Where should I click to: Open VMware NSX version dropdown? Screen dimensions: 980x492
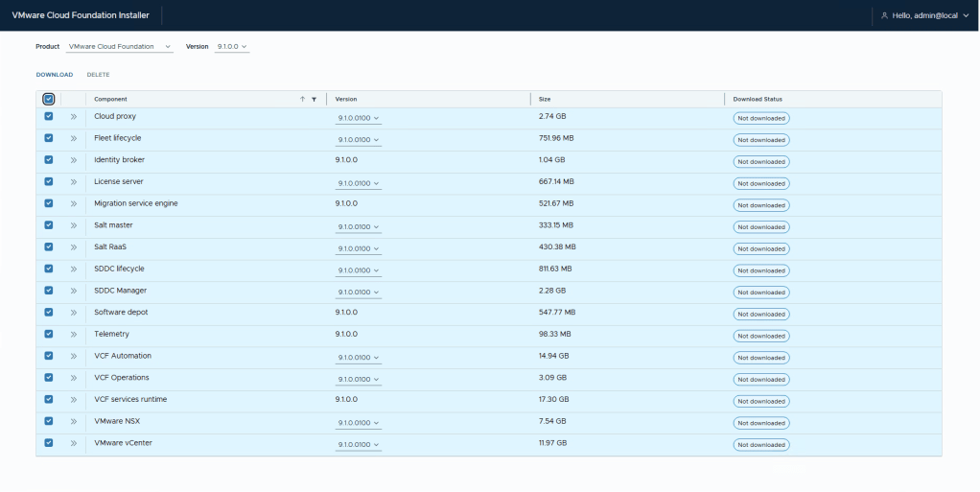click(x=358, y=423)
